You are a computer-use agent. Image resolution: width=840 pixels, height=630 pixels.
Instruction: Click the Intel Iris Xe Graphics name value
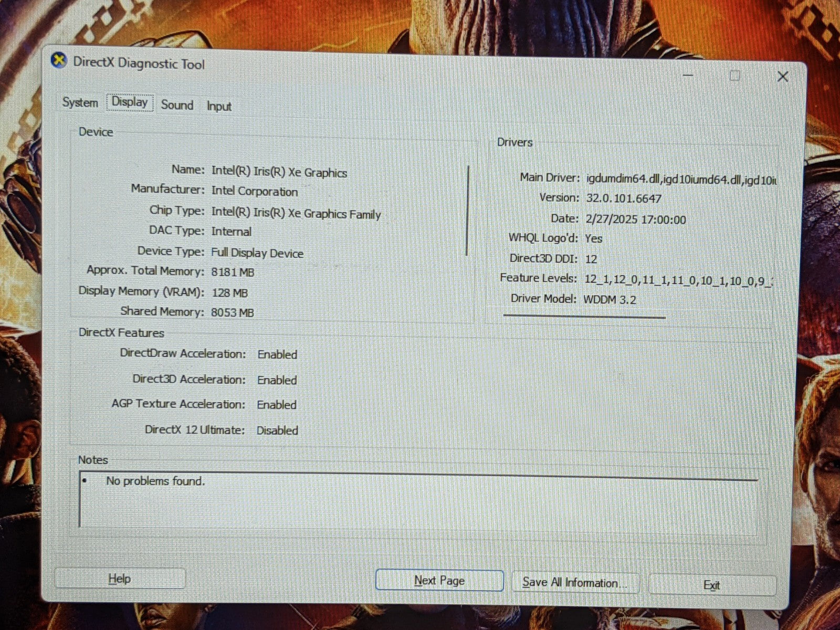(279, 172)
